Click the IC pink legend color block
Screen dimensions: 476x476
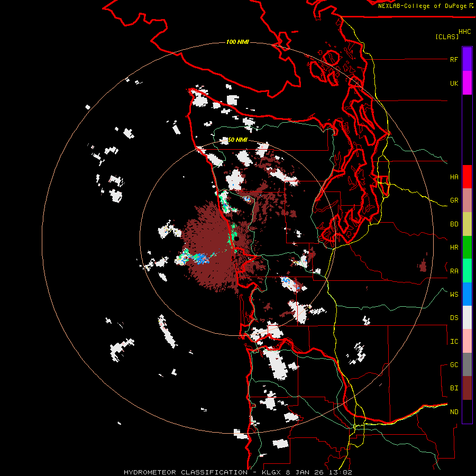click(467, 341)
